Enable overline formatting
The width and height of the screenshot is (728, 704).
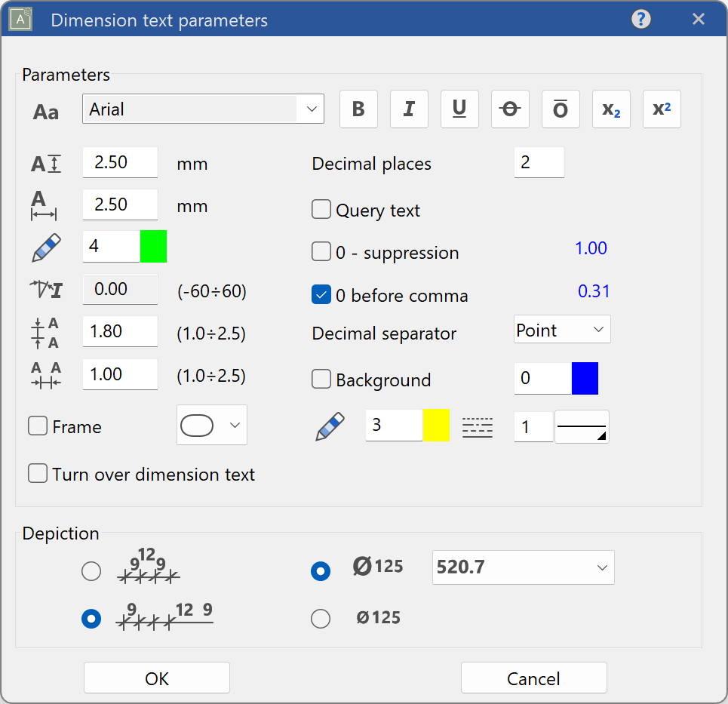(561, 109)
